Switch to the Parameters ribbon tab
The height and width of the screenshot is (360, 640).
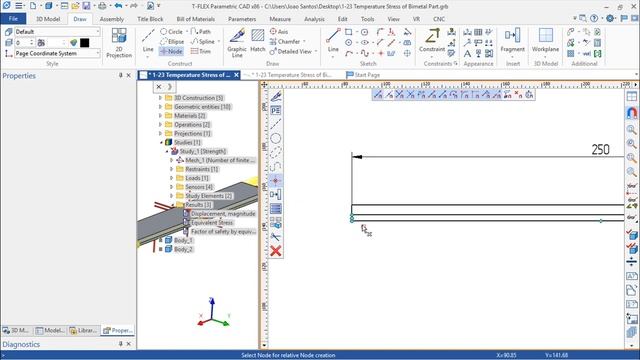[242, 19]
